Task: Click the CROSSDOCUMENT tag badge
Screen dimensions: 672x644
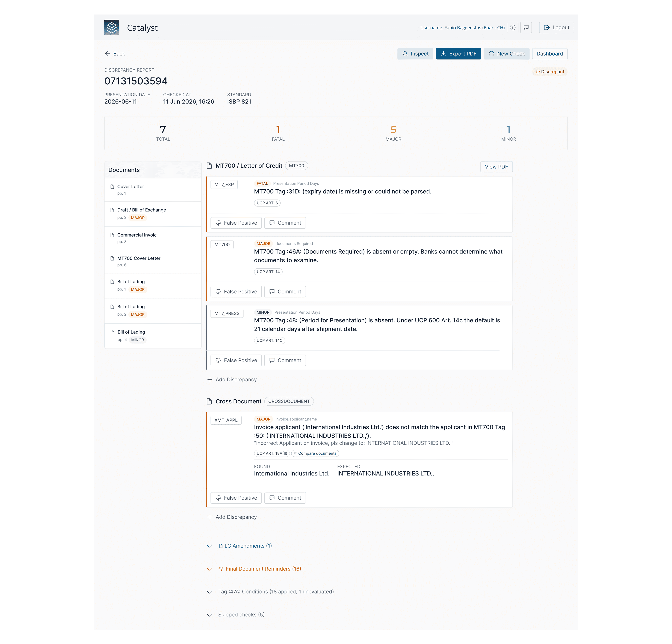Action: [x=289, y=401]
